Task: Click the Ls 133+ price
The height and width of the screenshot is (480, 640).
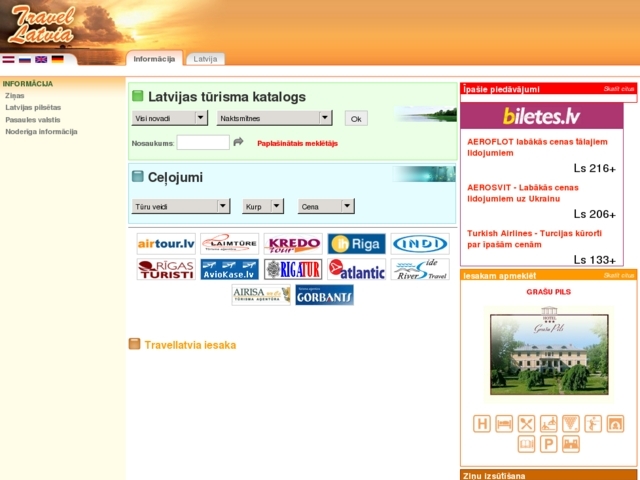Action: point(594,260)
